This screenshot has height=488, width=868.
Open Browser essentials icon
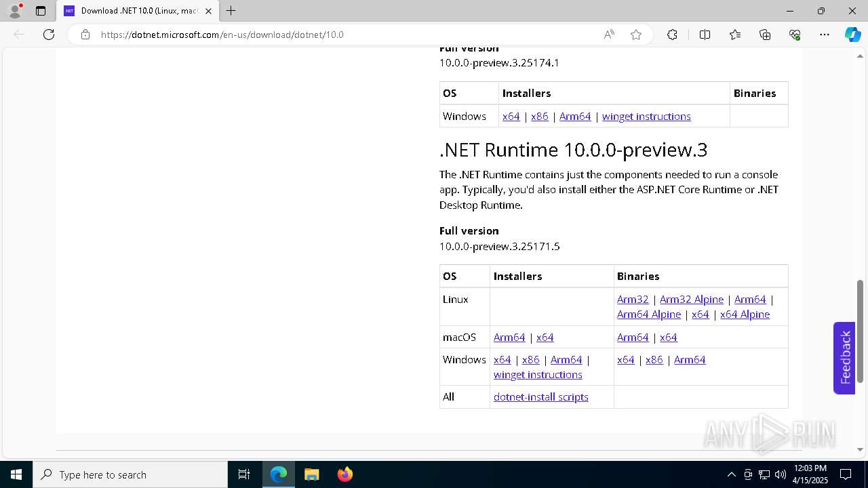coord(795,35)
